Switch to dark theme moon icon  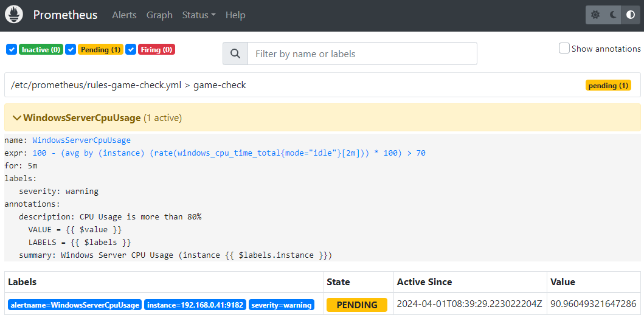coord(613,15)
